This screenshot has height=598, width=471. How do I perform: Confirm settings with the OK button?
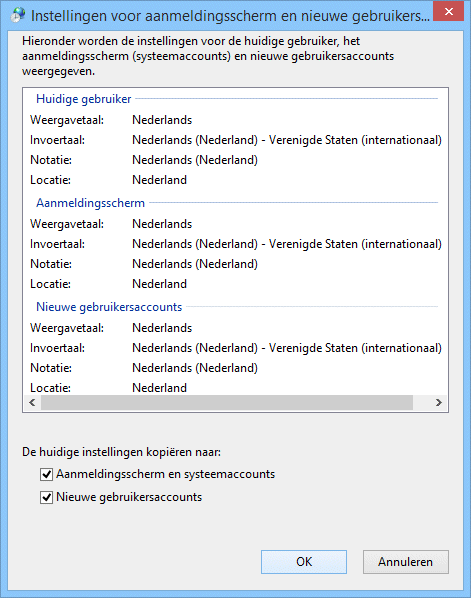coord(304,562)
